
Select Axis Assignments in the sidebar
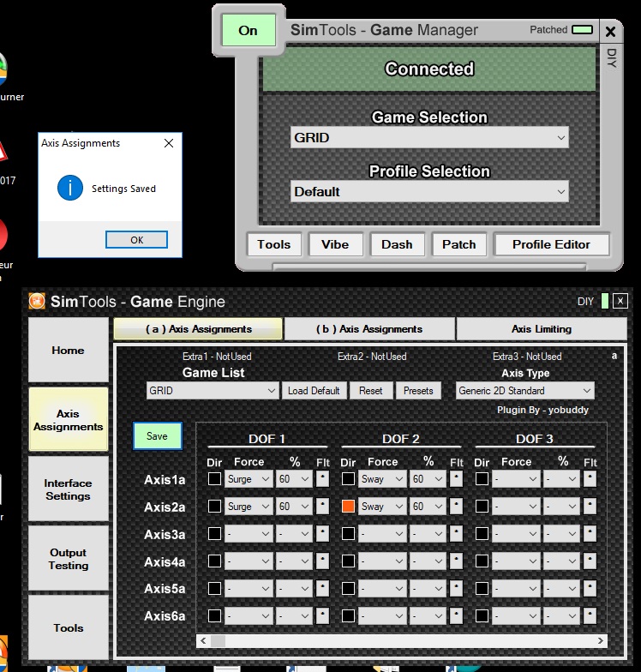[69, 420]
